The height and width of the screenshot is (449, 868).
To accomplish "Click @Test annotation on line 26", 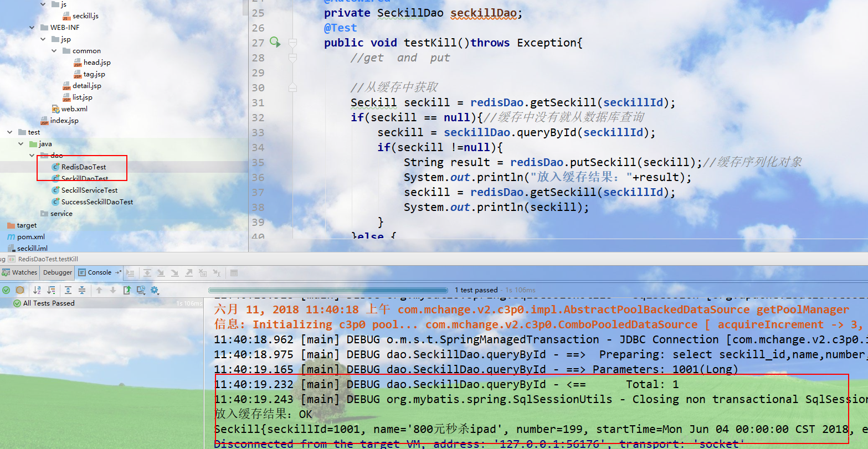I will pos(341,28).
